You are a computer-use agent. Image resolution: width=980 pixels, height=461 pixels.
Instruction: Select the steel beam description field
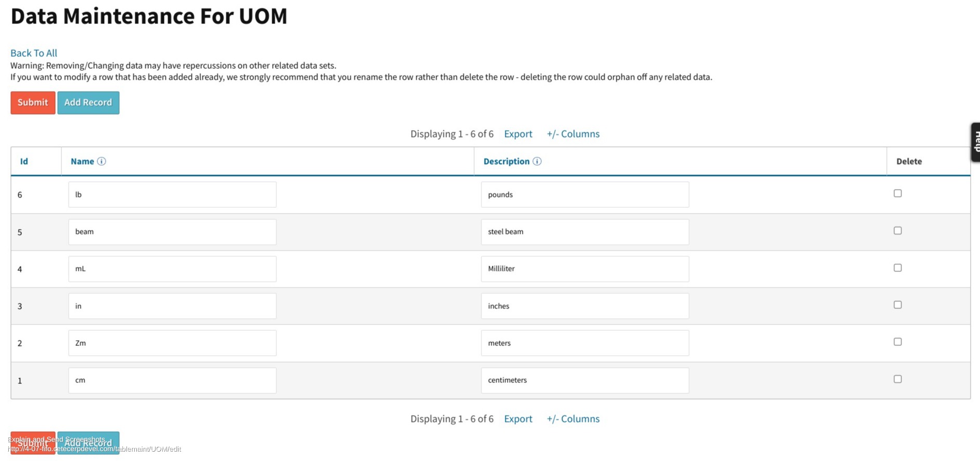(585, 232)
